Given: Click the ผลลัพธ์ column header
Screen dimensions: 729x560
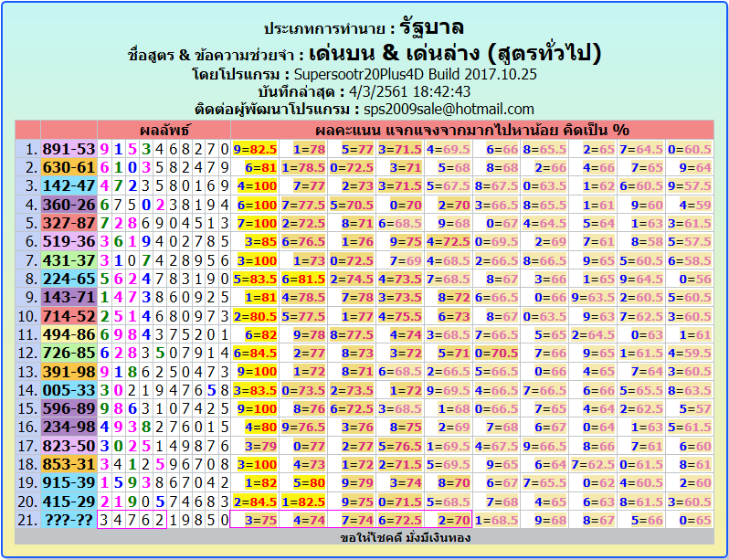Looking at the screenshot, I should tap(164, 129).
